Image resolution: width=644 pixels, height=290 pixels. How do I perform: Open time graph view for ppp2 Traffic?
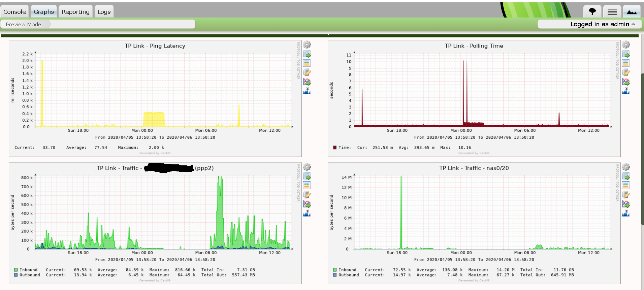[307, 185]
